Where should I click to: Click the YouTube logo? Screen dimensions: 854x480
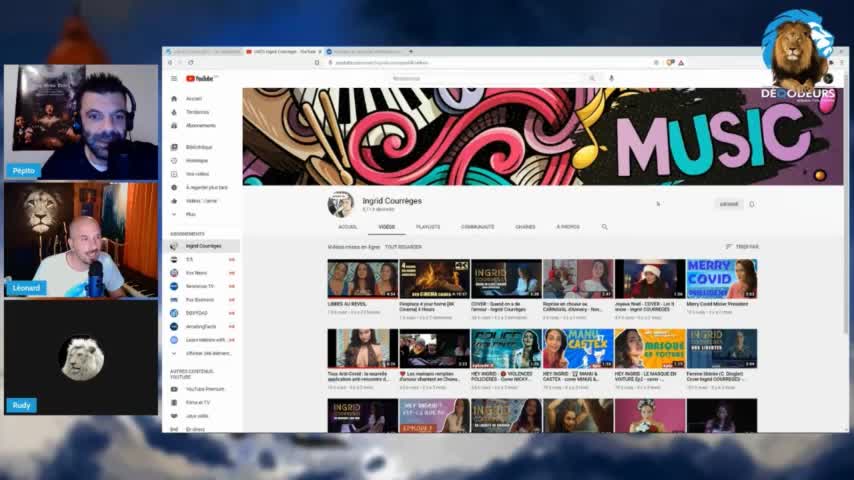pos(200,78)
